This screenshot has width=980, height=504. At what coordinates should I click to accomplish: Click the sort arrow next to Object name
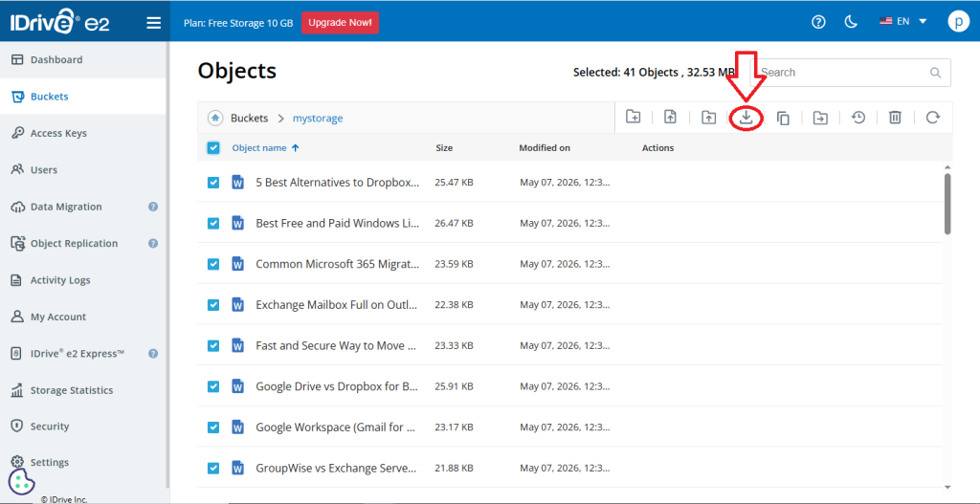click(x=296, y=148)
